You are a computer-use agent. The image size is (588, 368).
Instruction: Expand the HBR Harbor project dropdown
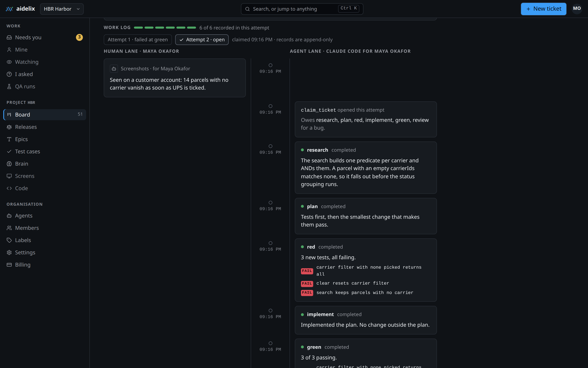tap(62, 9)
